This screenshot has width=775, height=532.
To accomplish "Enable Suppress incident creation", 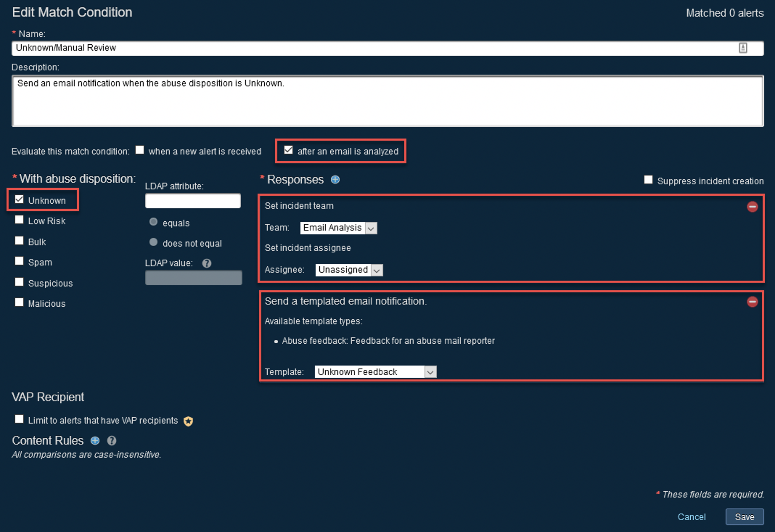I will pos(648,180).
